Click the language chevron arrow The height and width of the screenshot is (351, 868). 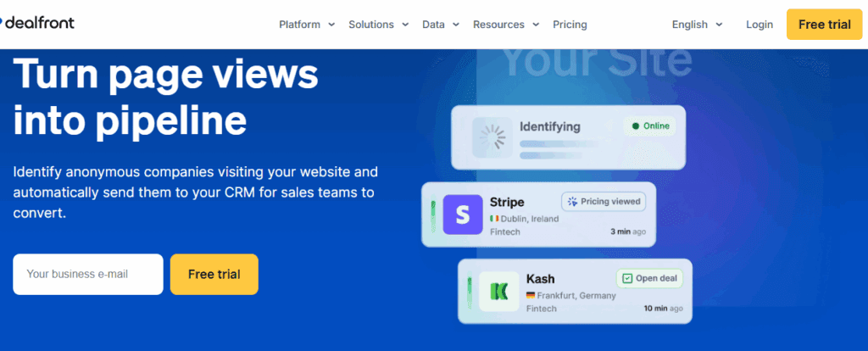719,25
